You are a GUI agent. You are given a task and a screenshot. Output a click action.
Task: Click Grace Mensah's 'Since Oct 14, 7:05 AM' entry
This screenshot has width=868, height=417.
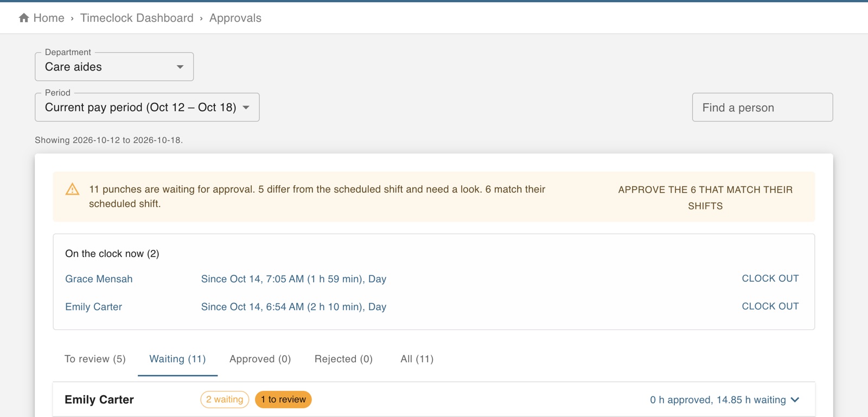(293, 279)
